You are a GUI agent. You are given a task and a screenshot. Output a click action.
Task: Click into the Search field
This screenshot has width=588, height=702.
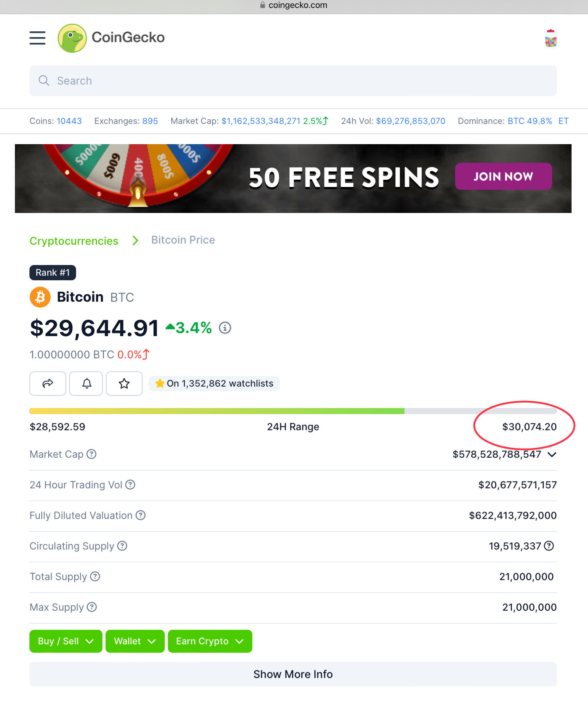[293, 81]
